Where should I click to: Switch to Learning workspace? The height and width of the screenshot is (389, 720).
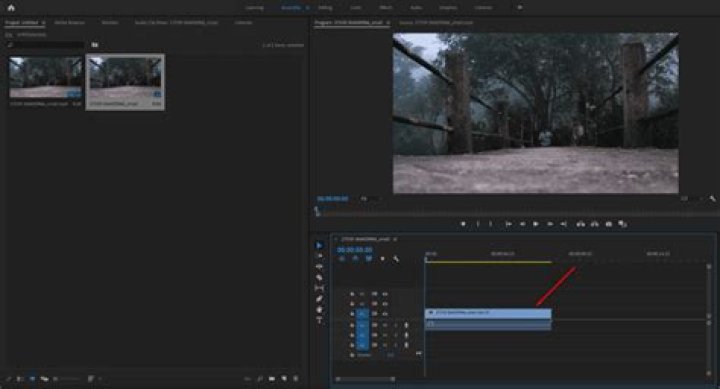tap(255, 8)
